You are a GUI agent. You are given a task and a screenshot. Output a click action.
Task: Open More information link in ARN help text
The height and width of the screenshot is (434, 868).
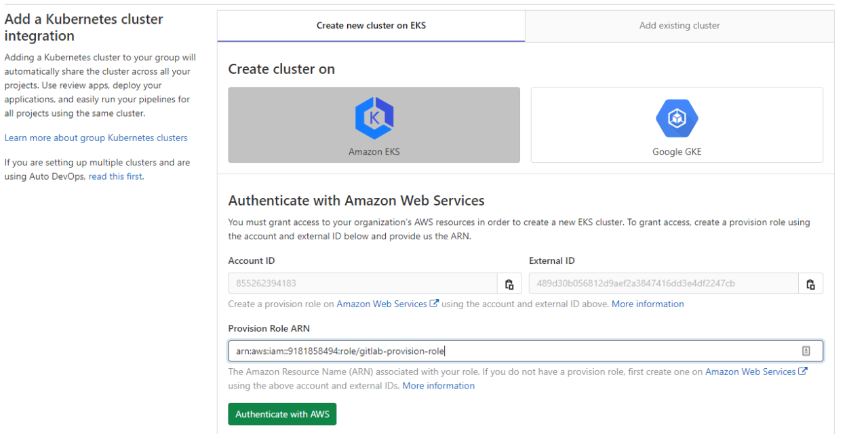coord(439,386)
